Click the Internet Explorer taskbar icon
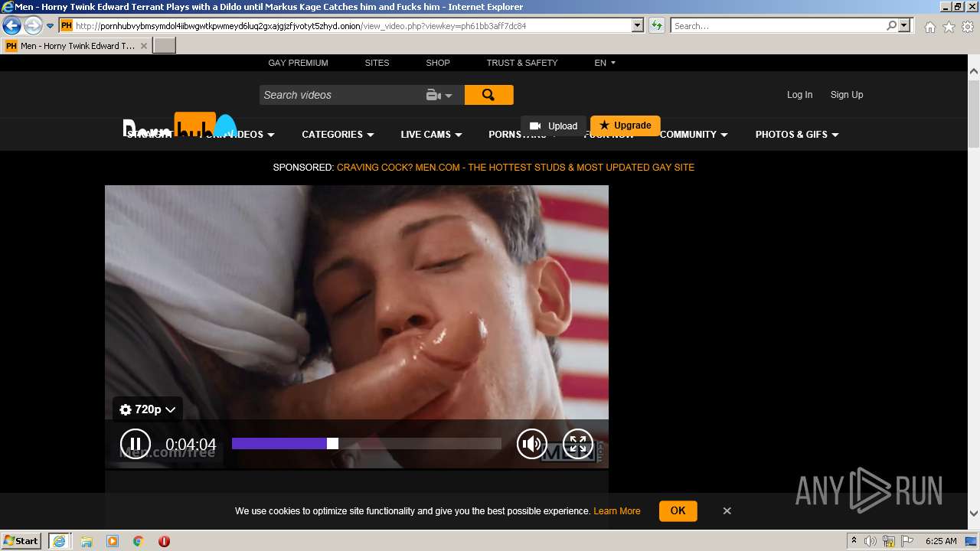 pos(59,540)
